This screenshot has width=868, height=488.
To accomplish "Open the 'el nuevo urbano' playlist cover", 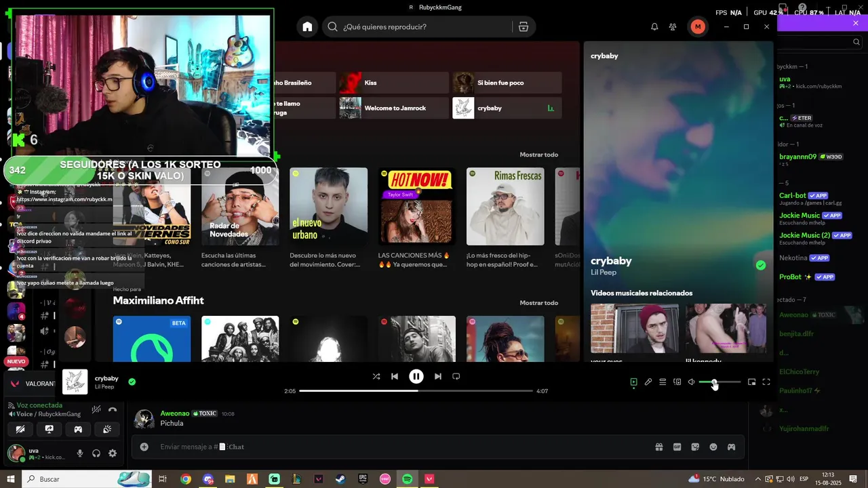I will click(328, 207).
